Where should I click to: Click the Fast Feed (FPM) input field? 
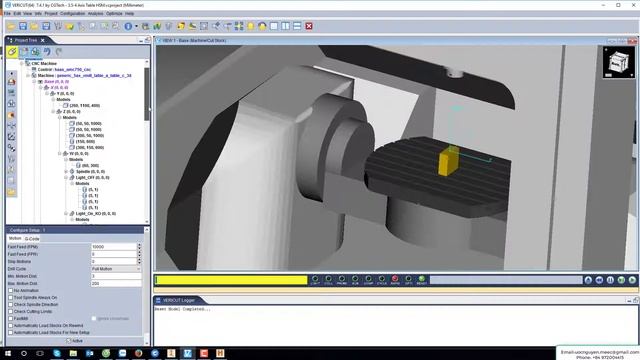113,247
